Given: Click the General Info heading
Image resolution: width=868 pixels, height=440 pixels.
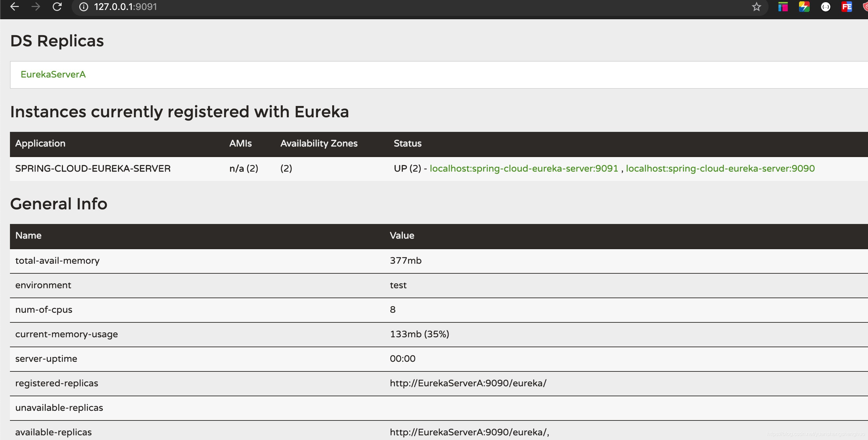Looking at the screenshot, I should [x=59, y=204].
